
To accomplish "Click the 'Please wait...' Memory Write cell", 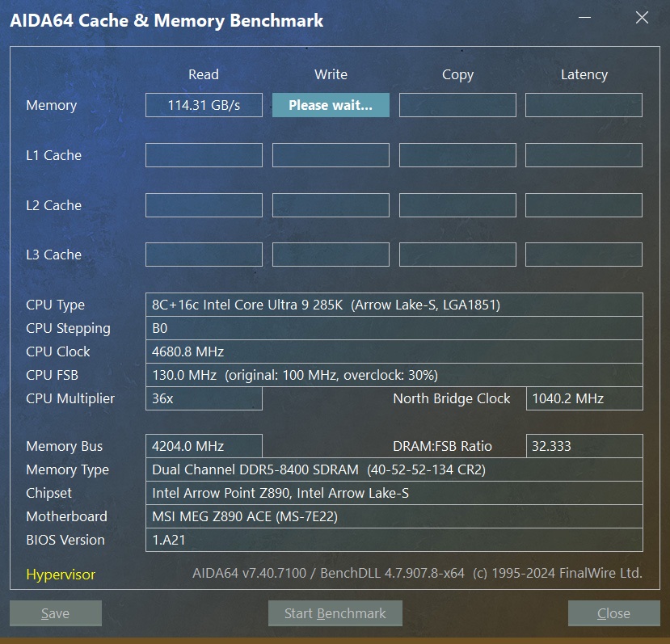I will [331, 105].
